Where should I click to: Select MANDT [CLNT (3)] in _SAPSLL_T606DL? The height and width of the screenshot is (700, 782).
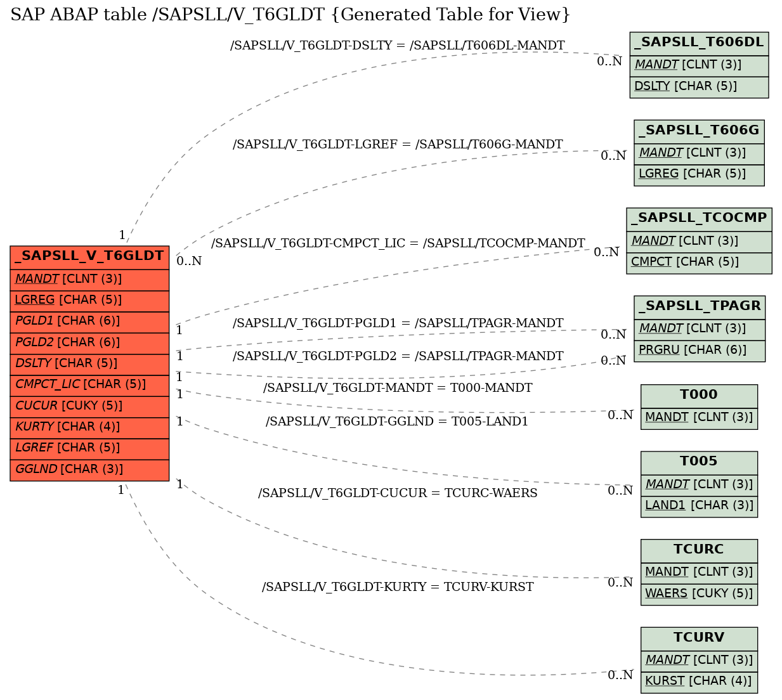[x=699, y=66]
